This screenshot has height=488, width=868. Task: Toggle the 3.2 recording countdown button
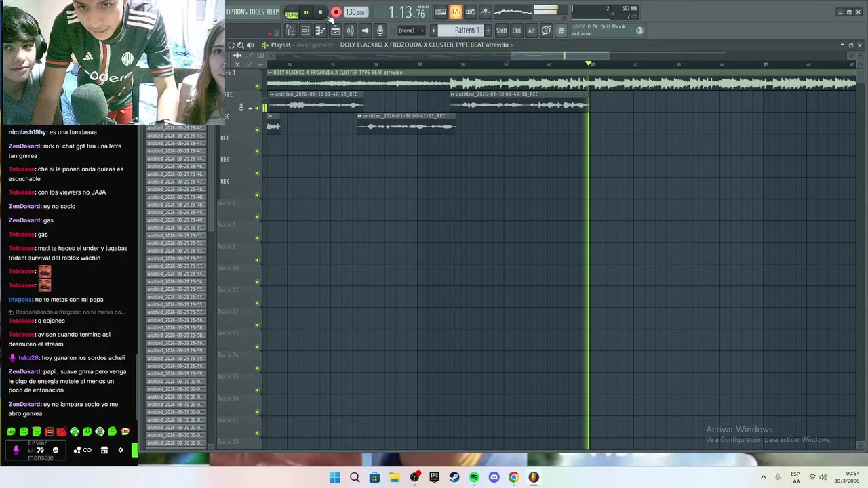pyautogui.click(x=456, y=12)
